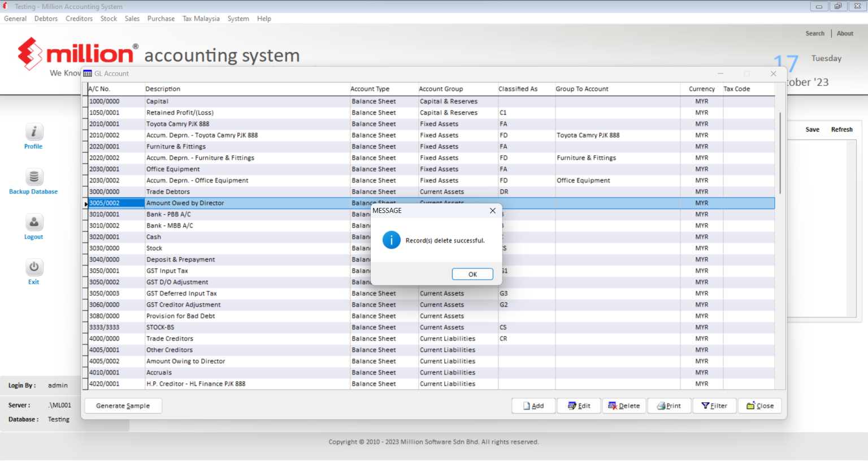868x461 pixels.
Task: Open the Profile icon in sidebar
Action: coord(34,132)
